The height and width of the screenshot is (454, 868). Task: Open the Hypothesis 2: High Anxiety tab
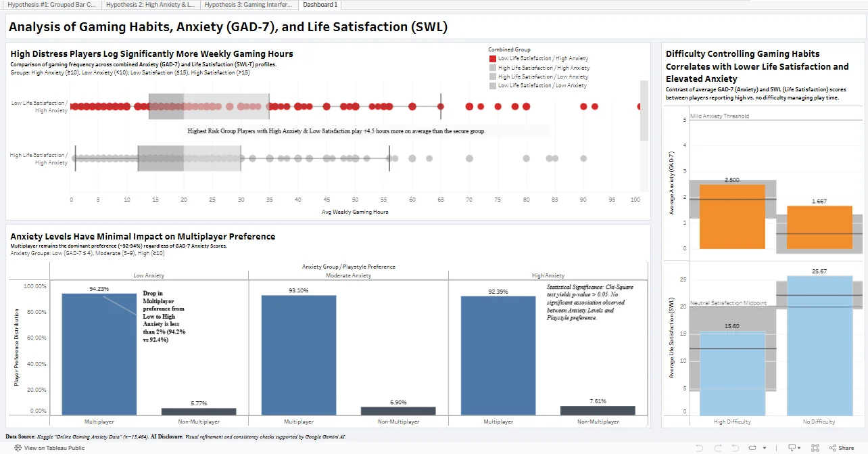coord(151,5)
